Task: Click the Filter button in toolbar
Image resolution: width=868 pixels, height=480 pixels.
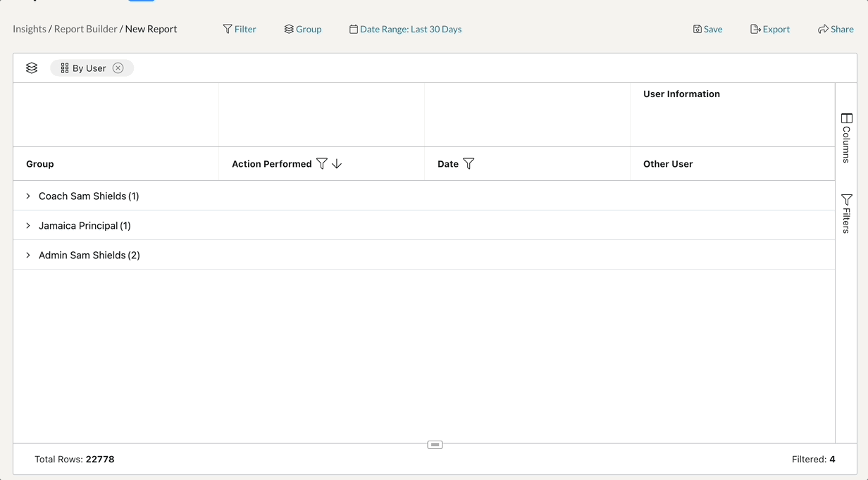Action: pos(240,30)
